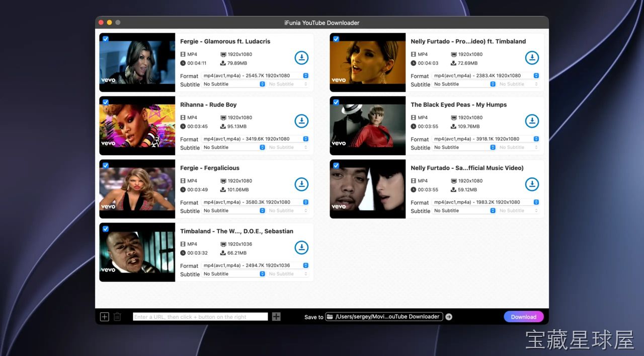Click the URL input field
The image size is (644, 356).
(200, 317)
